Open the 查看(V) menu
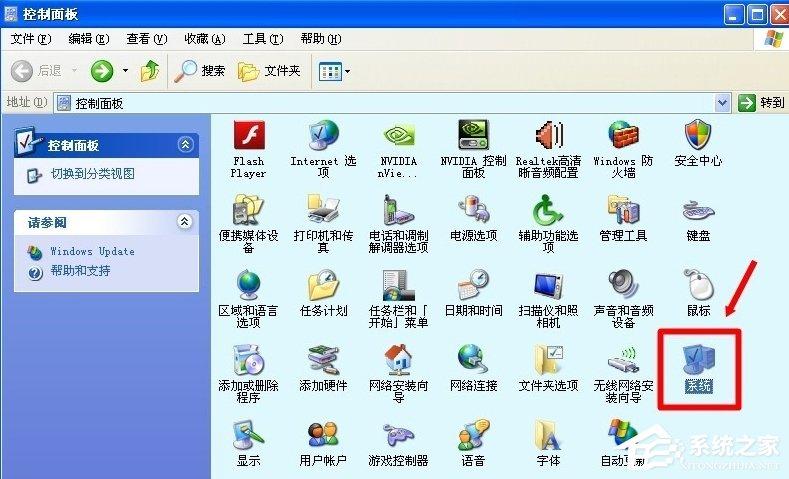This screenshot has height=479, width=789. (144, 39)
